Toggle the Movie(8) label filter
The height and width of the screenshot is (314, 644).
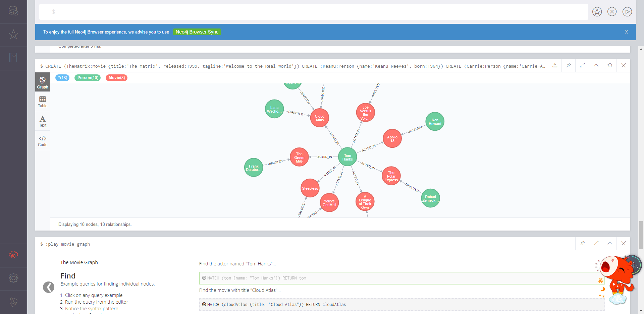coord(116,77)
